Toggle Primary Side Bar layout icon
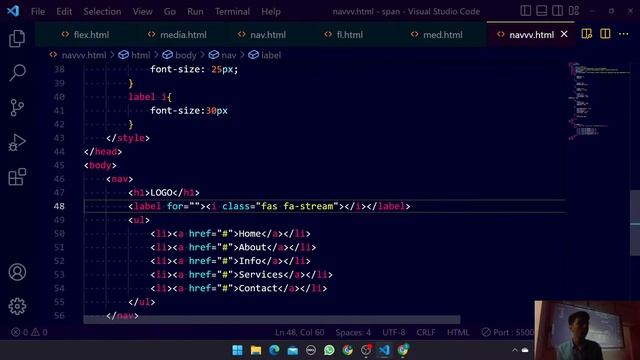 (x=526, y=11)
